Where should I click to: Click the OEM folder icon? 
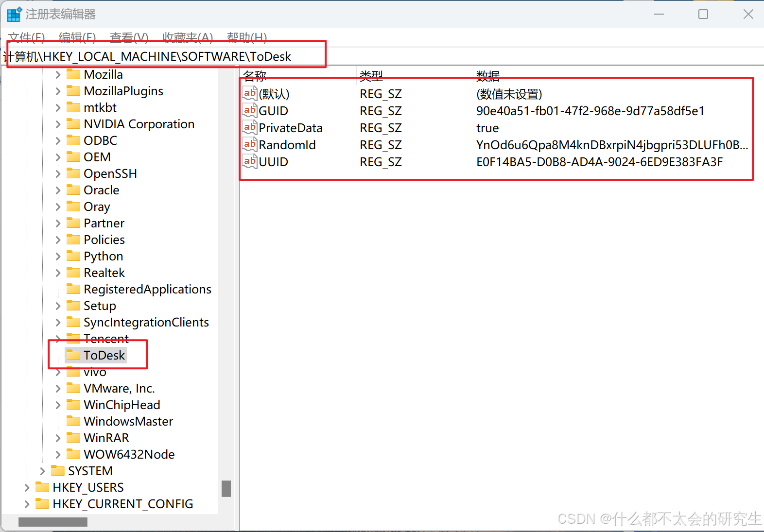[73, 157]
